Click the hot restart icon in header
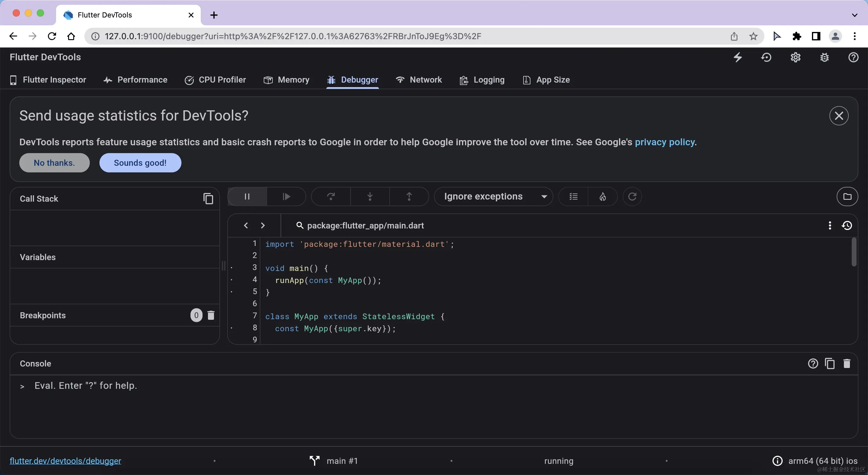This screenshot has height=475, width=868. click(x=766, y=57)
